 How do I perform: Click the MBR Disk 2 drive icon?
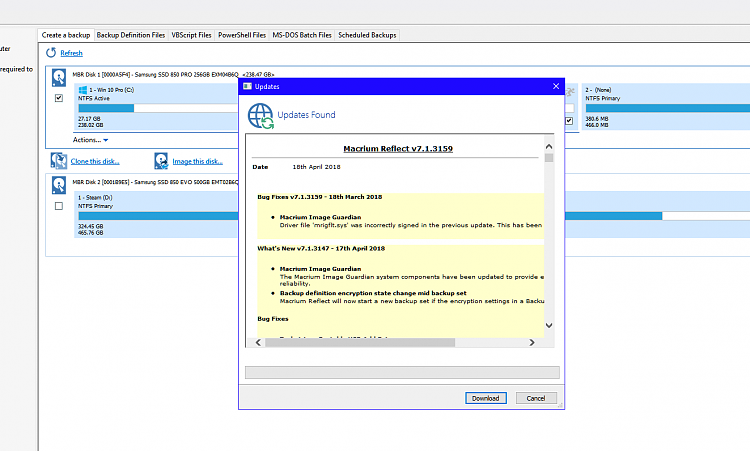[x=59, y=185]
